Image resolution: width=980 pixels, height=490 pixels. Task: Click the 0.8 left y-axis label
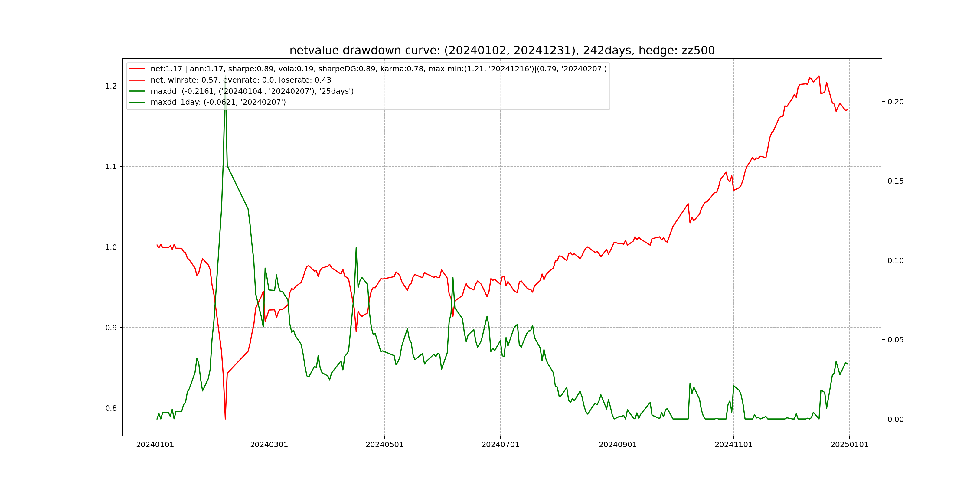pyautogui.click(x=111, y=408)
